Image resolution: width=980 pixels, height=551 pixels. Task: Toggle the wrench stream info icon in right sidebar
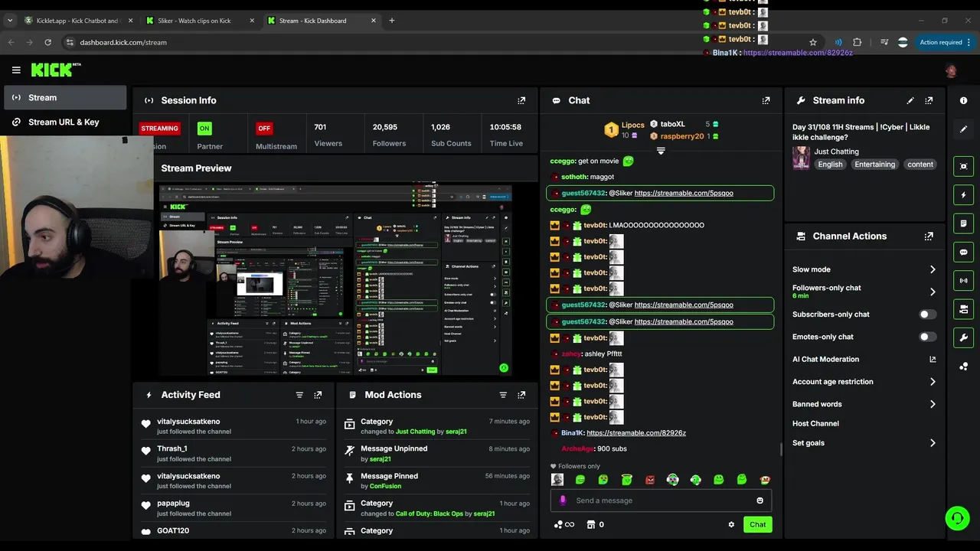(963, 337)
